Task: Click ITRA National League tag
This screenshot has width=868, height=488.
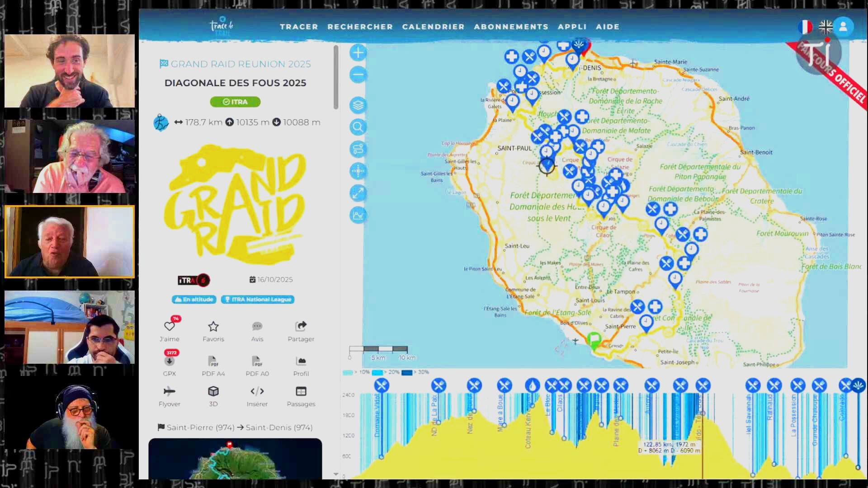Action: pyautogui.click(x=258, y=299)
